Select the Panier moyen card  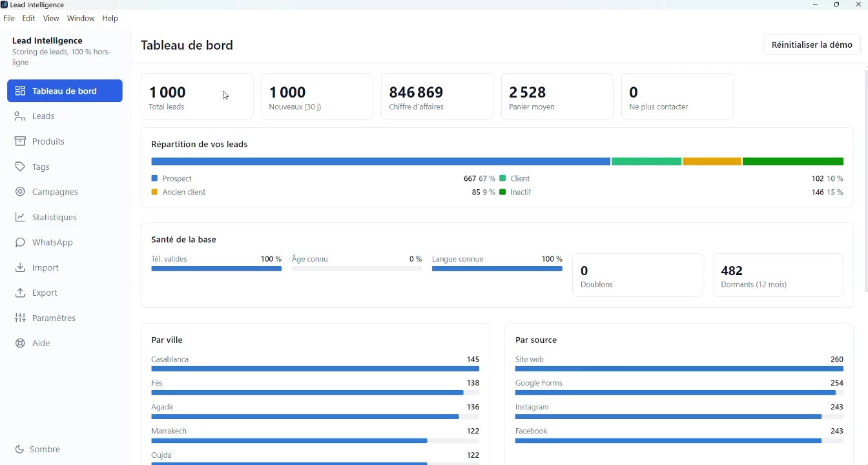pos(557,96)
